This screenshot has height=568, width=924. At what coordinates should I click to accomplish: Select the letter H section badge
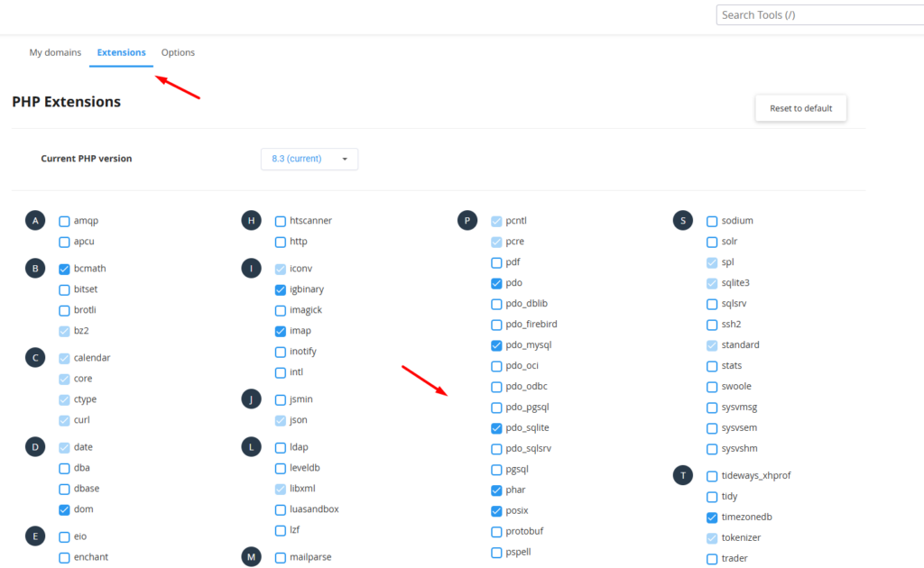pos(251,221)
